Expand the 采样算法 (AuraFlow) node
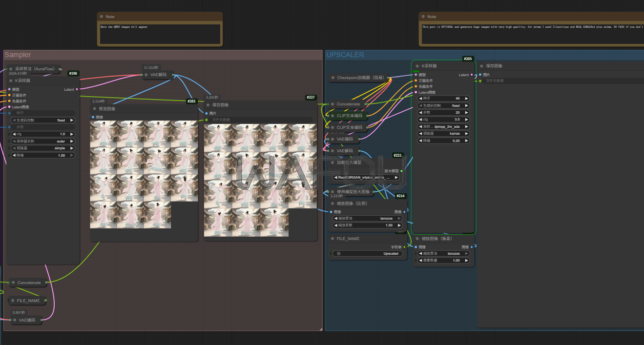 (11, 69)
